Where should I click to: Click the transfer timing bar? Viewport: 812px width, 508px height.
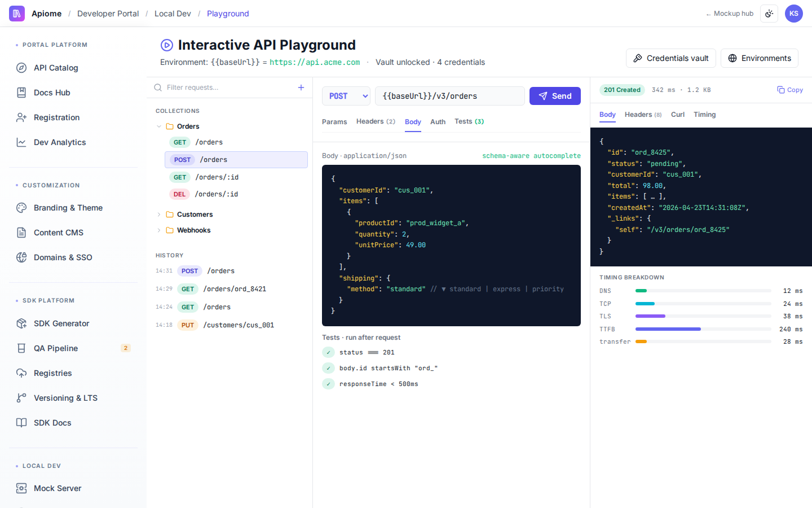703,341
